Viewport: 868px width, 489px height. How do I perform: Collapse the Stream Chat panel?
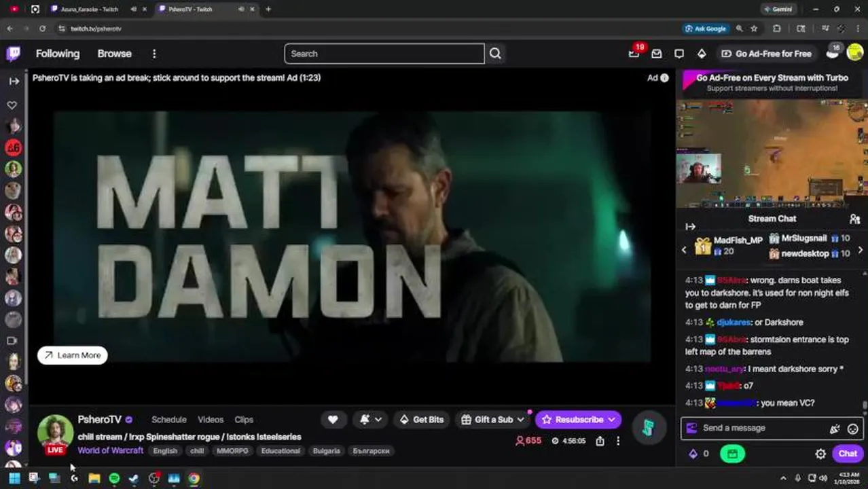tap(690, 226)
